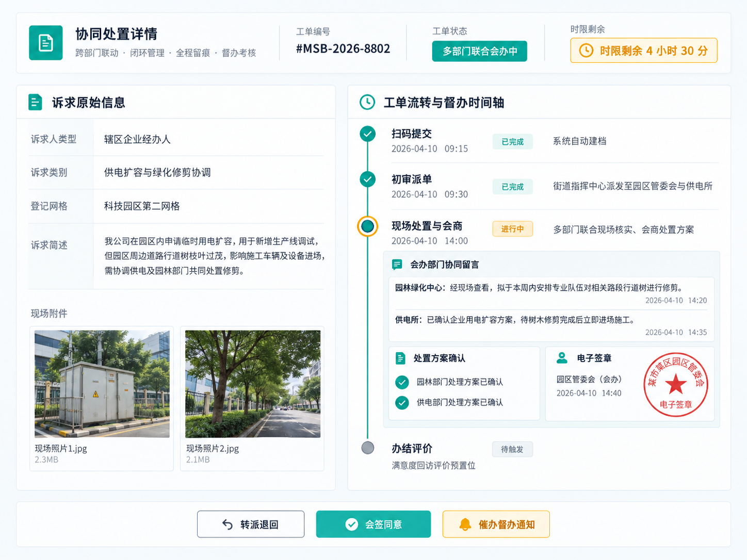Screen dimensions: 747x560
Task: Click the 科技园区第二网格 value
Action: point(142,206)
